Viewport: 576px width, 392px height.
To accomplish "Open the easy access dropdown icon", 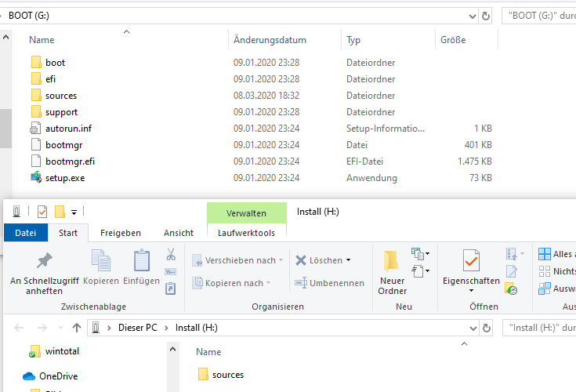I will click(x=420, y=271).
